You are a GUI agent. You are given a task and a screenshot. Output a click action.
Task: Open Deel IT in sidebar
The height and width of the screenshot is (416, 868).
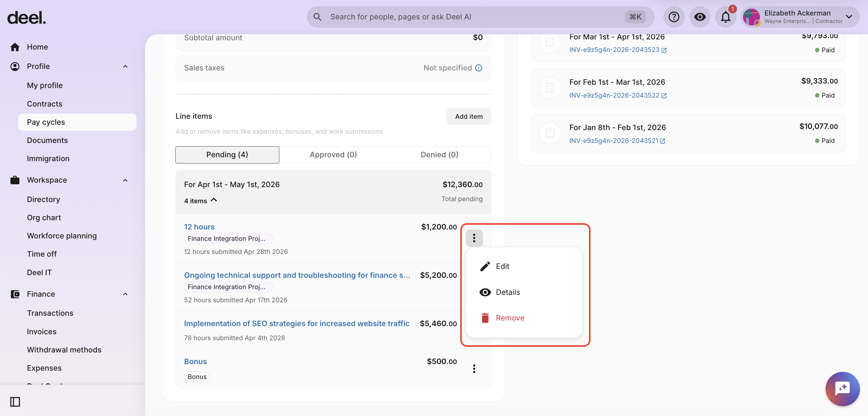tap(39, 273)
